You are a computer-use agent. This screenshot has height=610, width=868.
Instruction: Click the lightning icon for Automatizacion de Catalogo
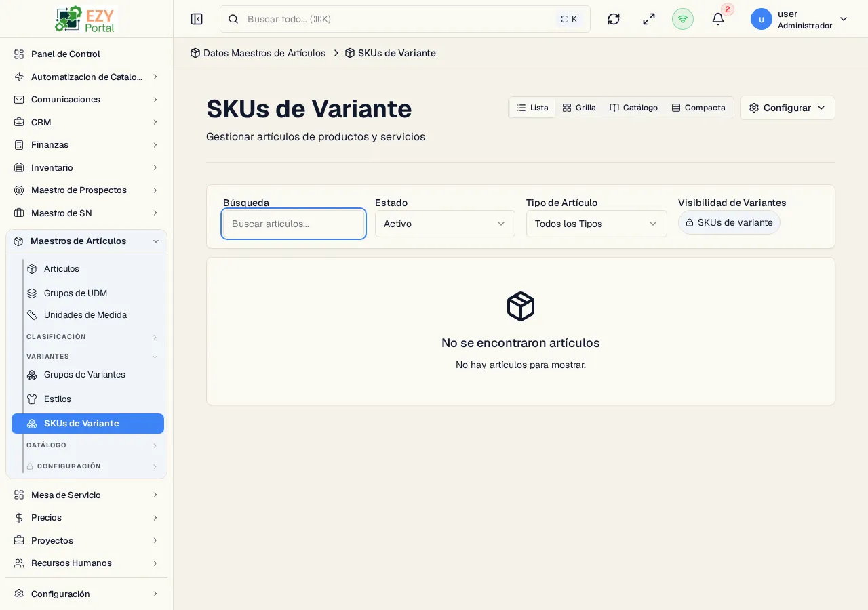[x=19, y=77]
